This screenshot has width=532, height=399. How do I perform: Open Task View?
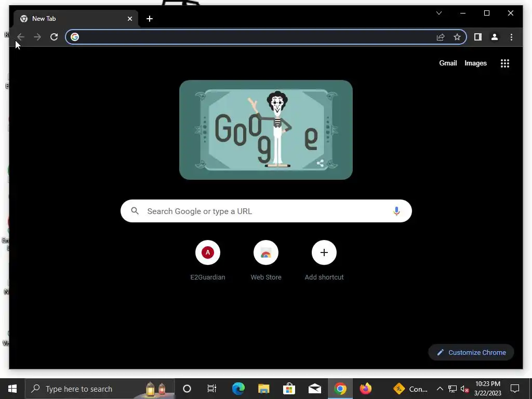point(212,389)
